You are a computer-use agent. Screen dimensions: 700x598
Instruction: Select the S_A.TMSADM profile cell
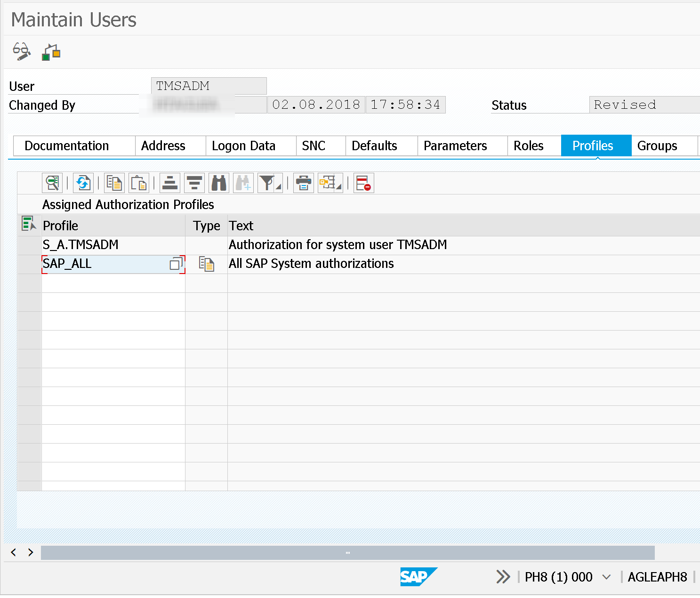pyautogui.click(x=113, y=245)
